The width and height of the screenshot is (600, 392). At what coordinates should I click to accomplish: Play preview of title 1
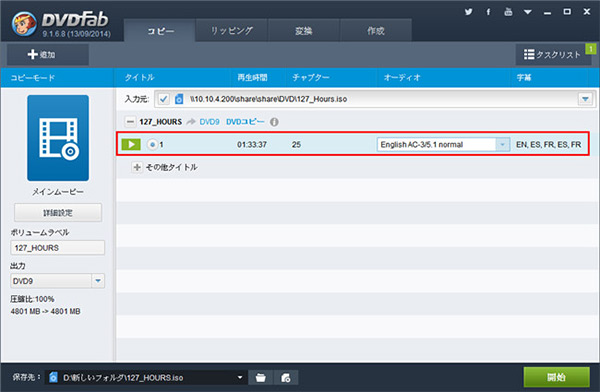coord(131,144)
